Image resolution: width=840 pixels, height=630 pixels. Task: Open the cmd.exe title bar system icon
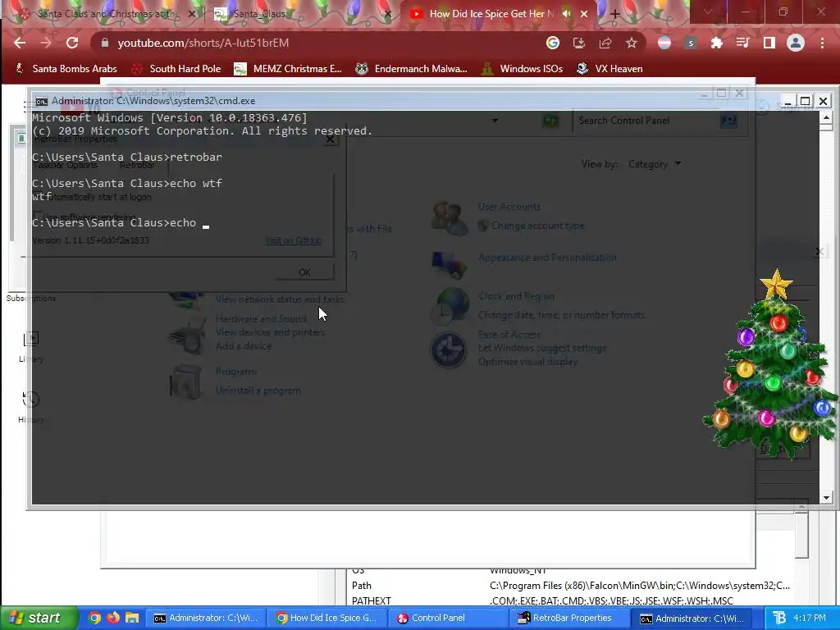[x=41, y=101]
